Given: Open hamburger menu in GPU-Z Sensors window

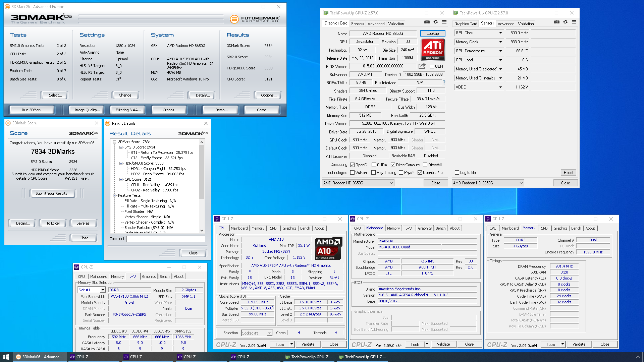Looking at the screenshot, I should (574, 22).
